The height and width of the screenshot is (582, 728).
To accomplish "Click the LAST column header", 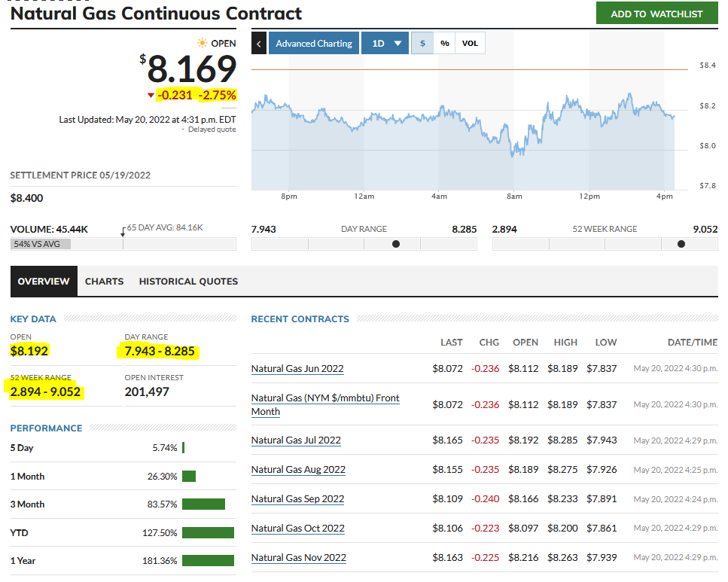I will (x=451, y=343).
